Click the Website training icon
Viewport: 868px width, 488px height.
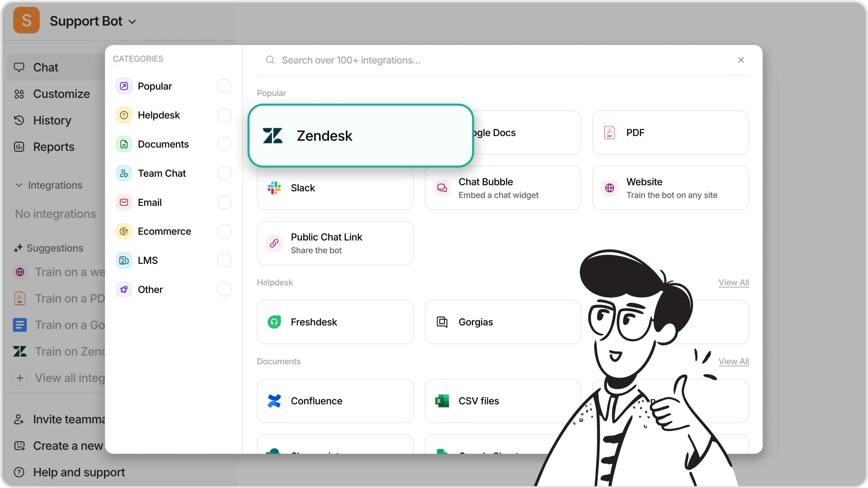tap(610, 188)
